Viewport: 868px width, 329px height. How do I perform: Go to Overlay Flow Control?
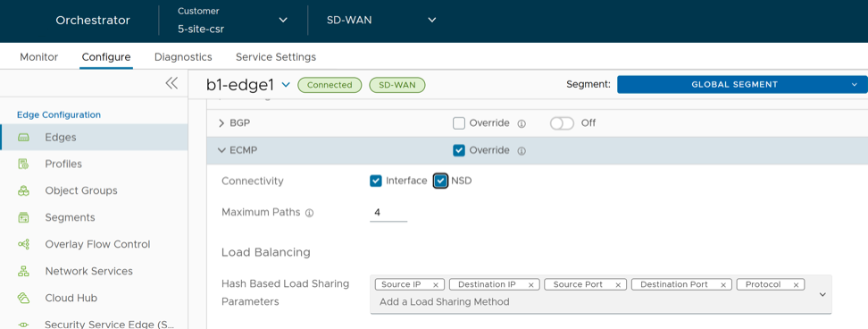click(x=97, y=244)
